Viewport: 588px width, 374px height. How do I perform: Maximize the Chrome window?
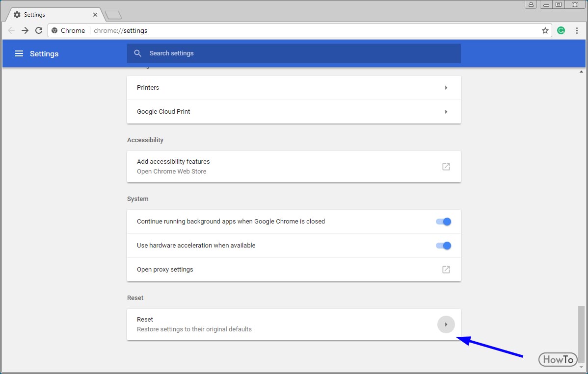pyautogui.click(x=559, y=4)
